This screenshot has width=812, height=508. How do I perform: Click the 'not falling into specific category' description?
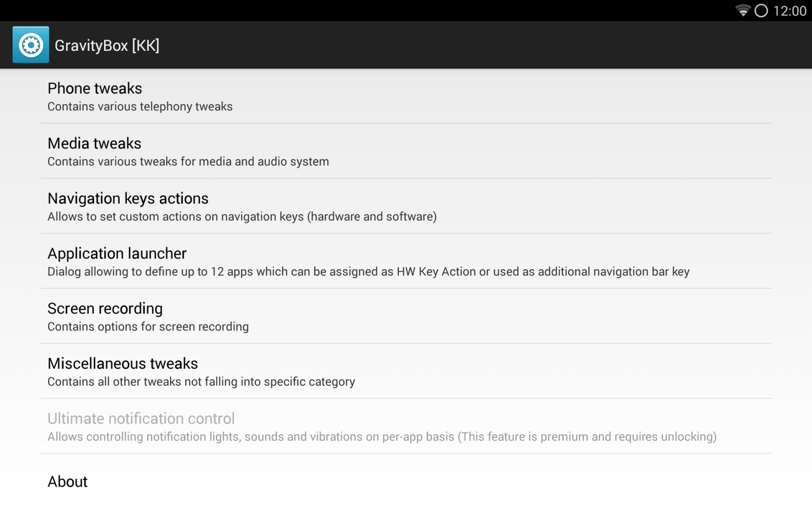click(x=201, y=382)
